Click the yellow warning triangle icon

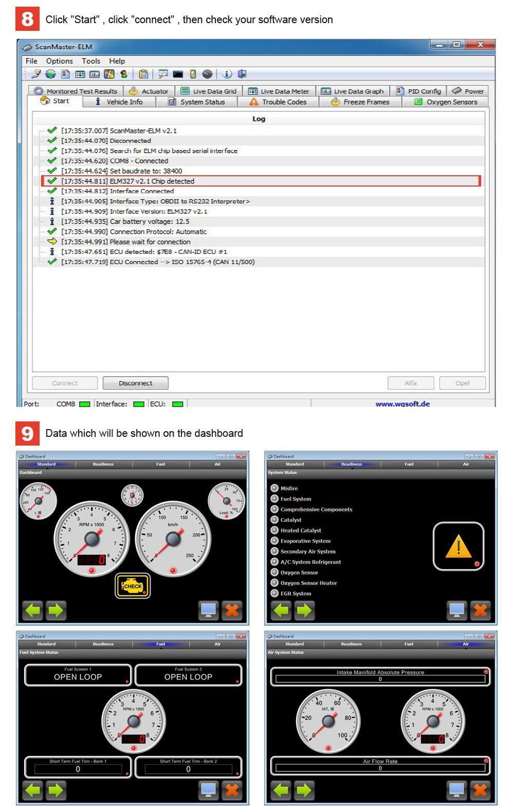458,546
